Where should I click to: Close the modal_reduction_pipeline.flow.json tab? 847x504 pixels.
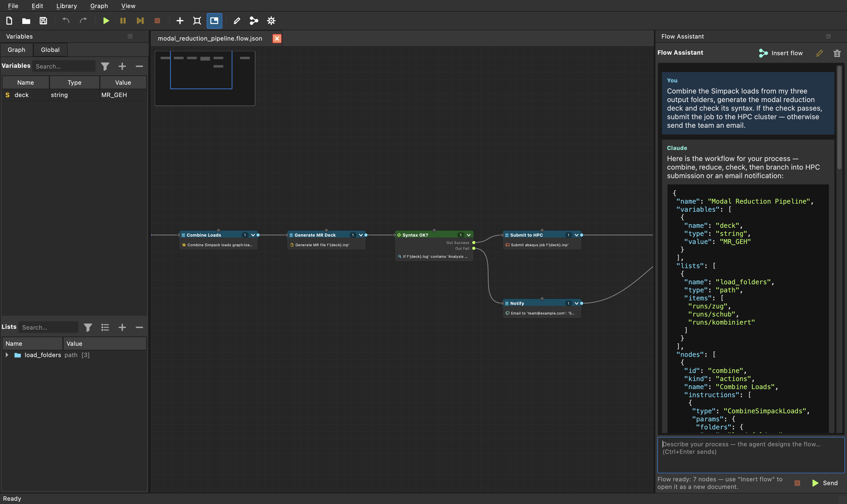click(277, 38)
